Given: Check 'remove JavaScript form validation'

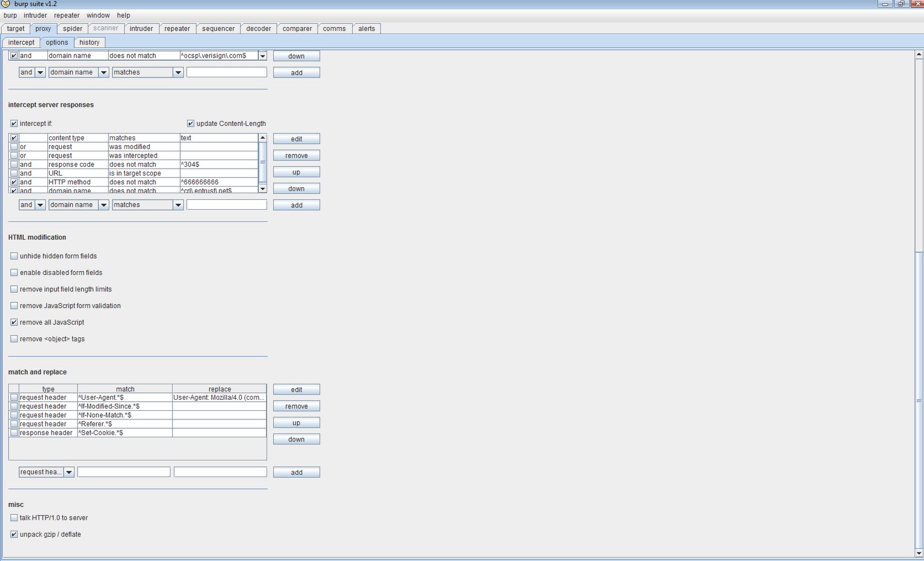Looking at the screenshot, I should point(14,306).
